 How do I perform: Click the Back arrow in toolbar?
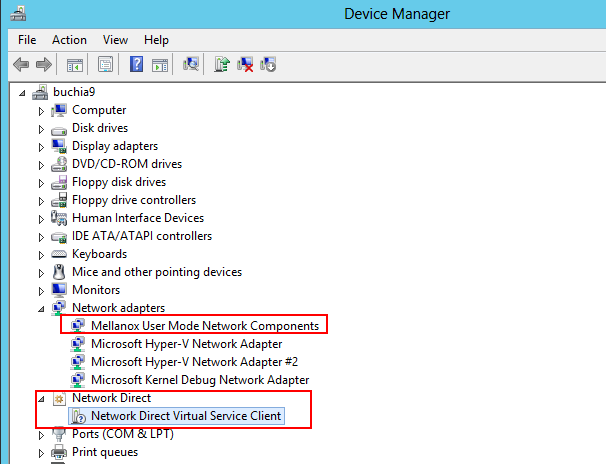pyautogui.click(x=21, y=65)
